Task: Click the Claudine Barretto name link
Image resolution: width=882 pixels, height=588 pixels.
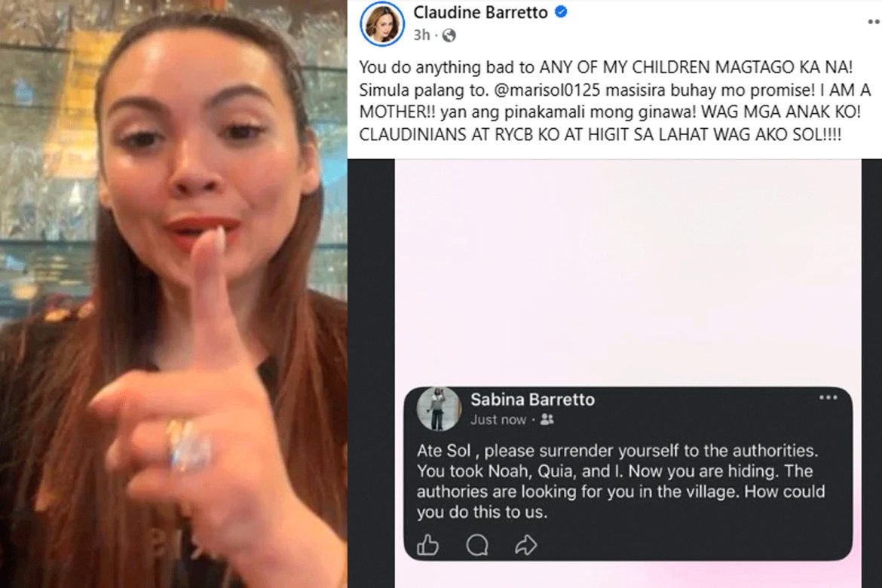Action: tap(480, 12)
